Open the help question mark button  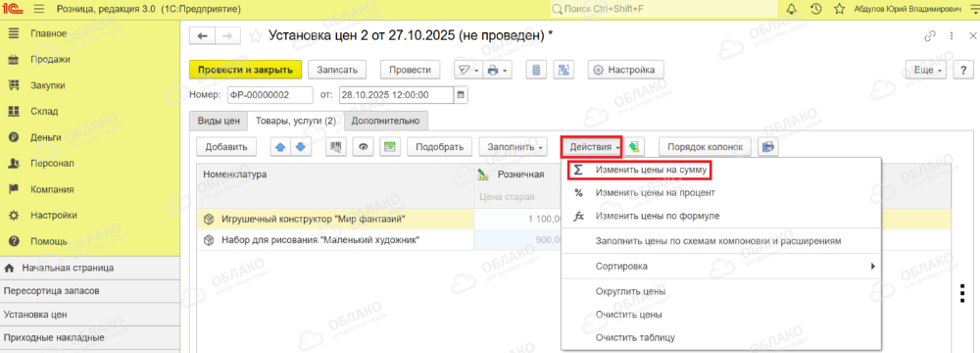click(963, 70)
